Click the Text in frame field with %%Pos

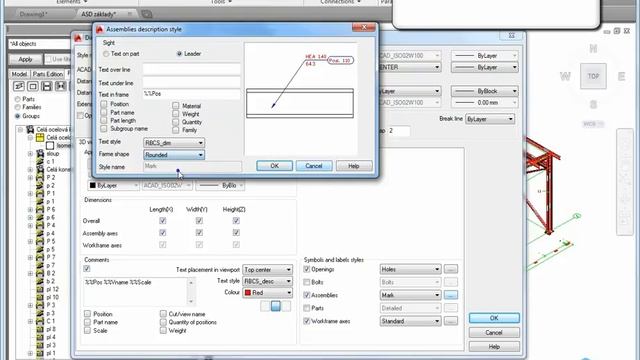pos(191,94)
